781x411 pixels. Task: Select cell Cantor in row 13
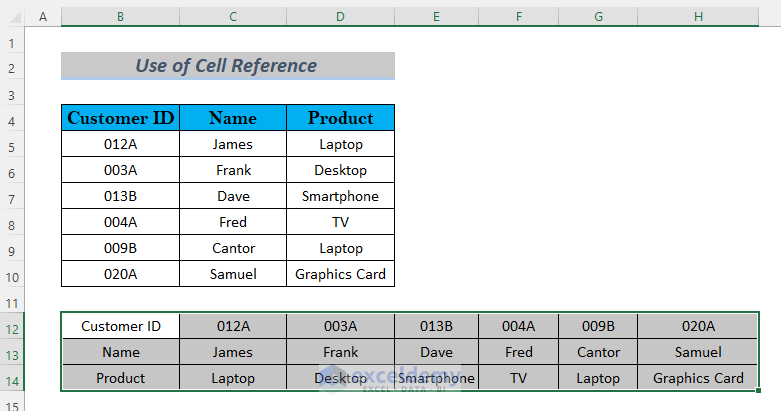(x=598, y=352)
